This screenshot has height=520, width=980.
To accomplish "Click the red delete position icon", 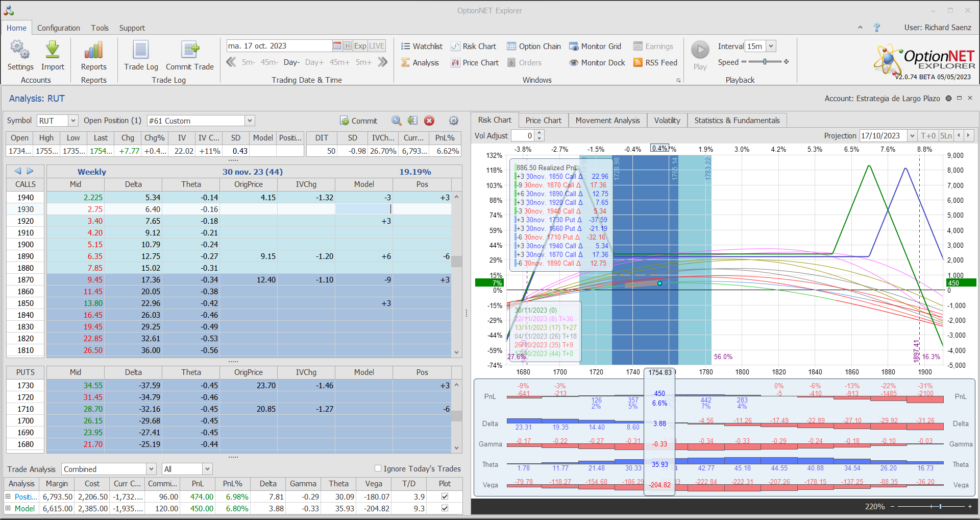I will pos(429,121).
